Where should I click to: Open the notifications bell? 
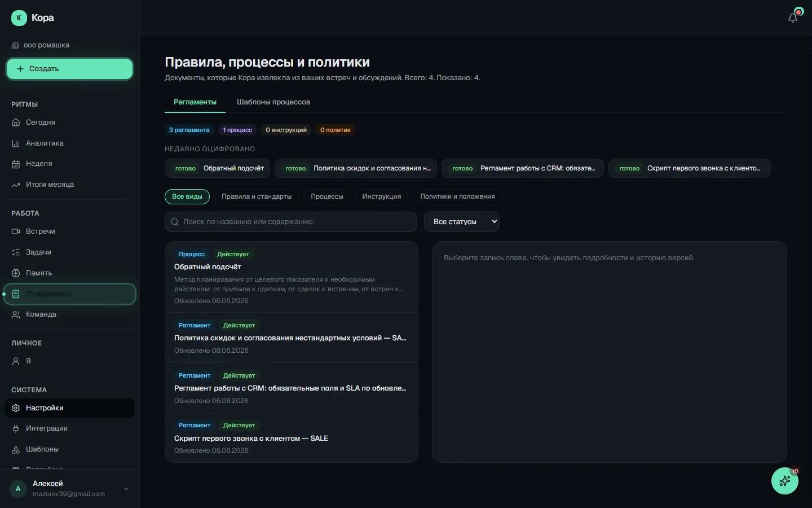point(793,17)
